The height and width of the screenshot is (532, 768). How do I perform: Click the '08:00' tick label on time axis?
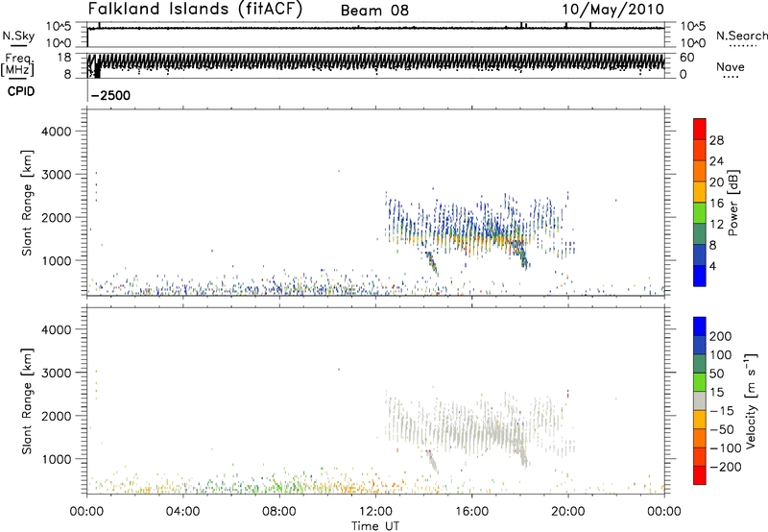click(x=279, y=512)
